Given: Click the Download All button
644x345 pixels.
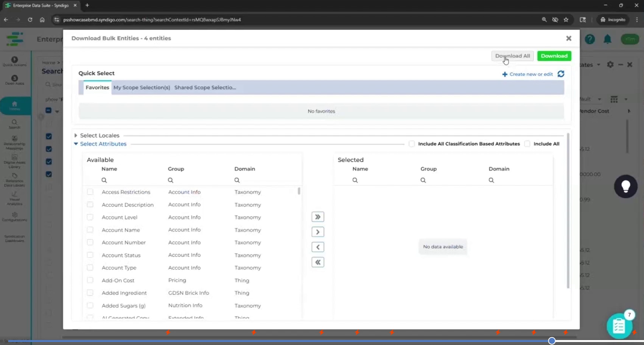Looking at the screenshot, I should click(512, 56).
